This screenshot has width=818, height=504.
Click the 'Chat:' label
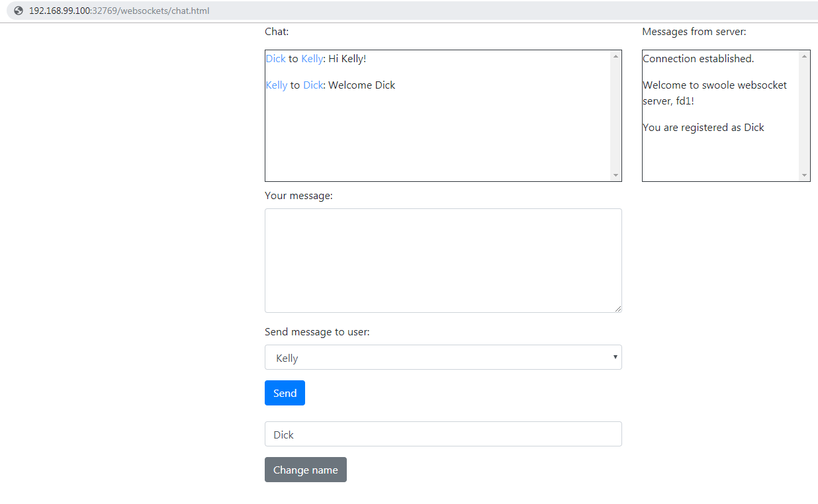[277, 31]
